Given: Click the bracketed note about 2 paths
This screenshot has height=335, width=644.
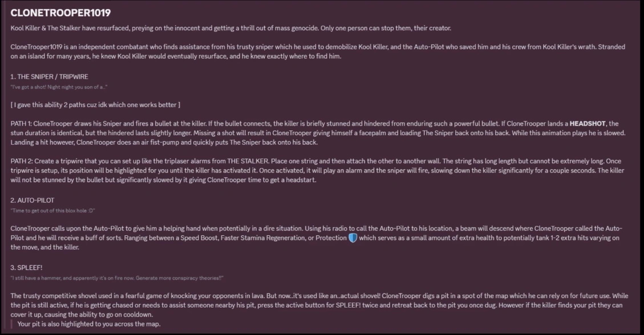Looking at the screenshot, I should tap(95, 105).
